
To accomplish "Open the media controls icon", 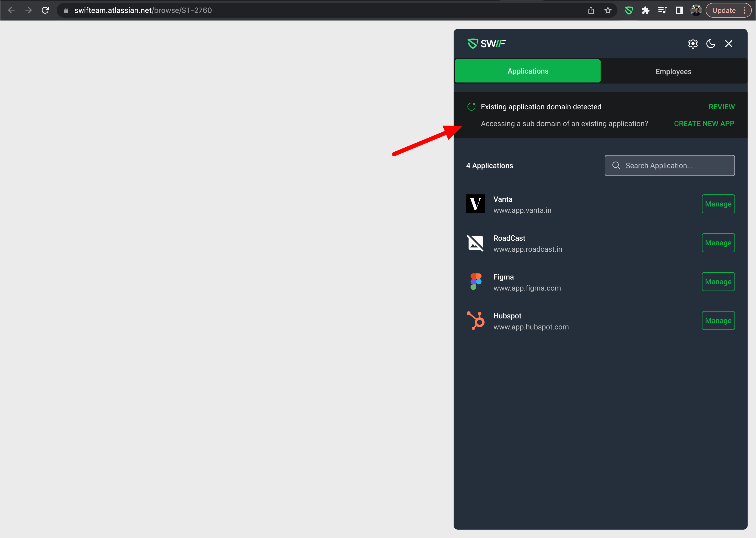I will (662, 10).
